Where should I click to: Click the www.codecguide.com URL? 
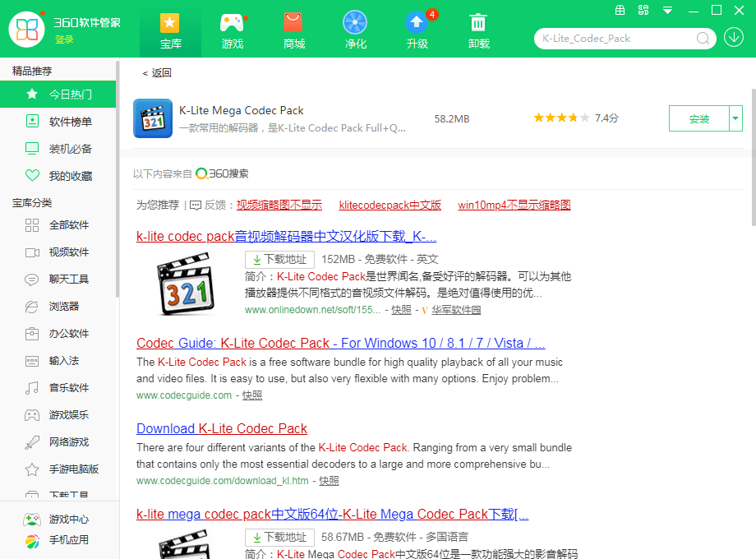coord(184,395)
